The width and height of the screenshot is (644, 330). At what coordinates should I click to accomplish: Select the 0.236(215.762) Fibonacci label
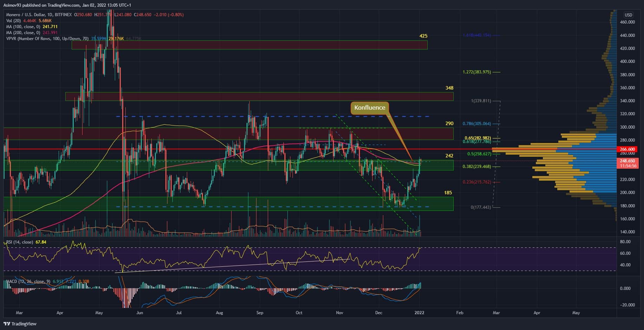[477, 182]
